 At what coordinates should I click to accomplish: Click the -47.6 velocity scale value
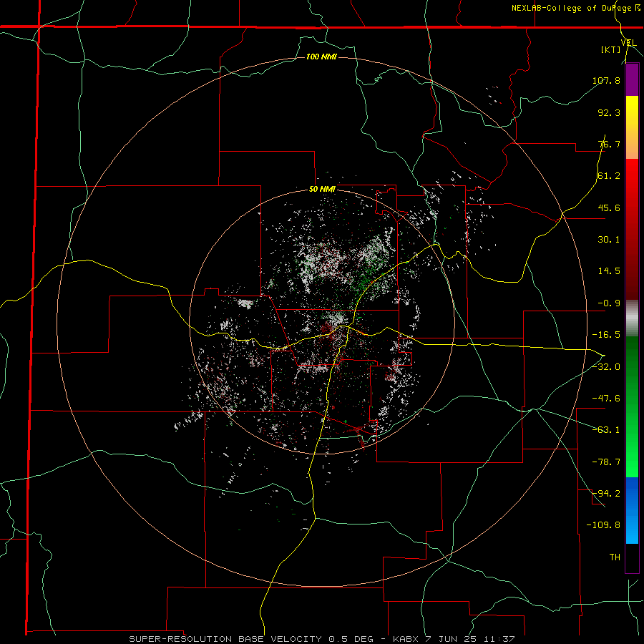pyautogui.click(x=606, y=399)
